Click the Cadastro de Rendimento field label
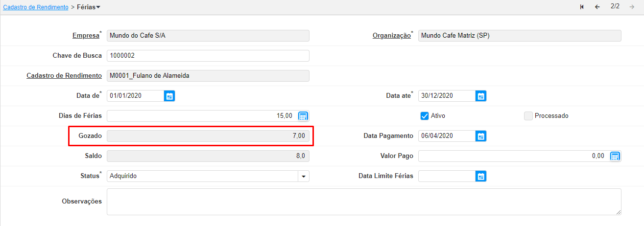This screenshot has width=644, height=226. [x=64, y=76]
